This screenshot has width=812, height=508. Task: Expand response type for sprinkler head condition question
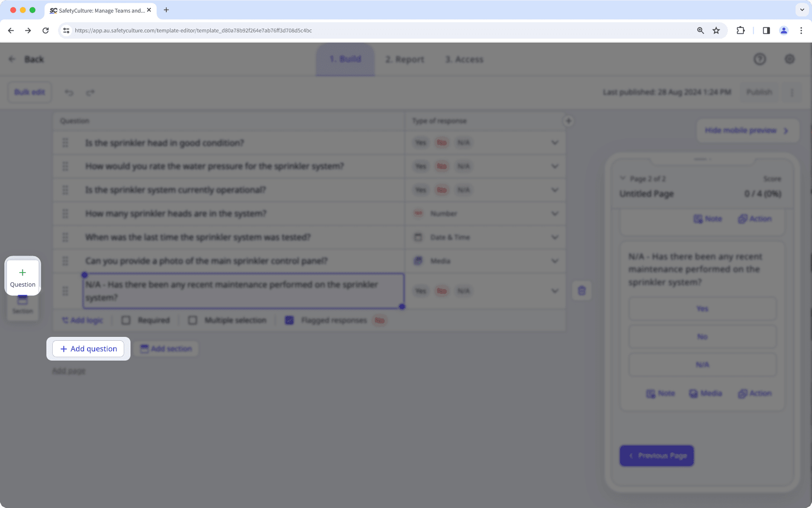pos(555,143)
